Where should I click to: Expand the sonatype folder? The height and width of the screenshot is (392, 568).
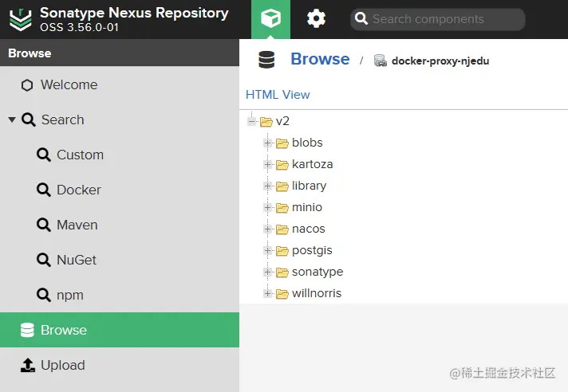(268, 272)
